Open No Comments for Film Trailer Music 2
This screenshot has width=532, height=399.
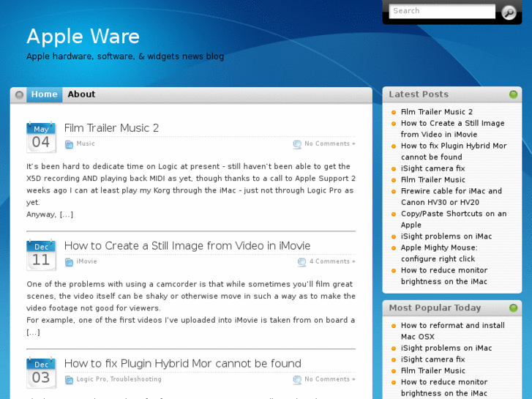[330, 143]
